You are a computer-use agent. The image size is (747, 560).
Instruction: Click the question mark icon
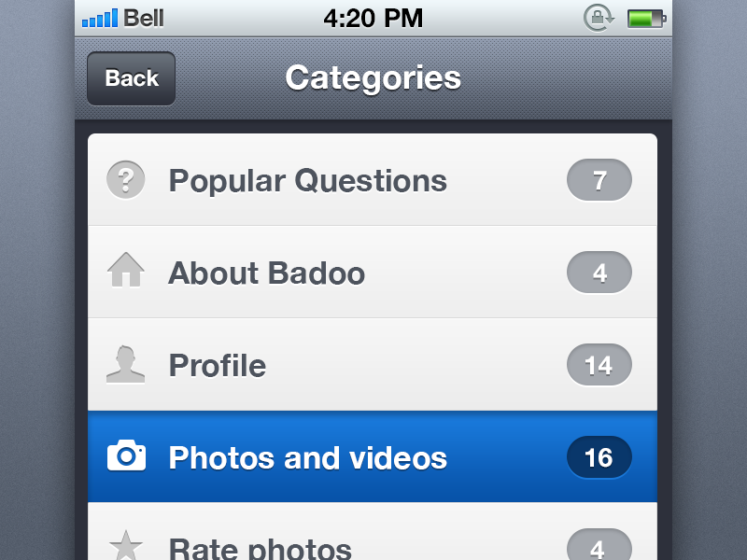pyautogui.click(x=126, y=180)
